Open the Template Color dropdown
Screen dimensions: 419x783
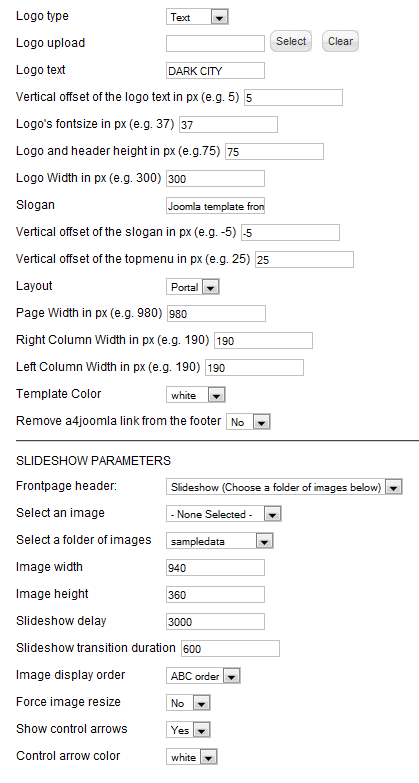[x=196, y=395]
